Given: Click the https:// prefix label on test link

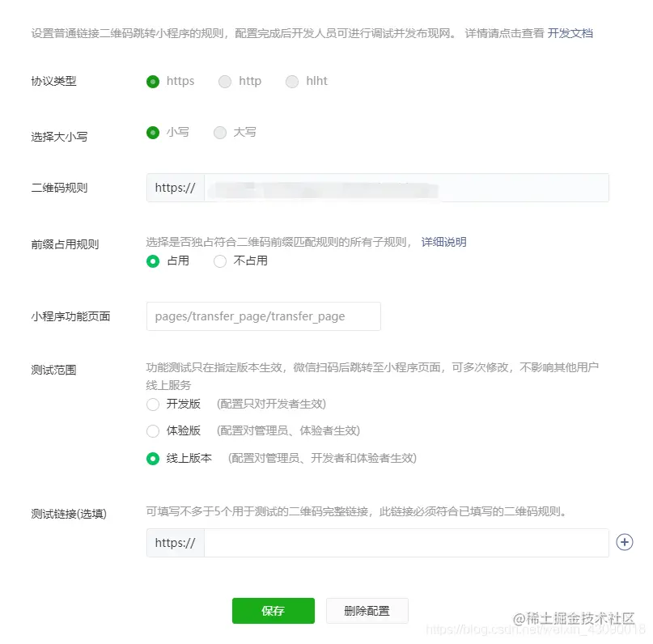Looking at the screenshot, I should [x=174, y=543].
